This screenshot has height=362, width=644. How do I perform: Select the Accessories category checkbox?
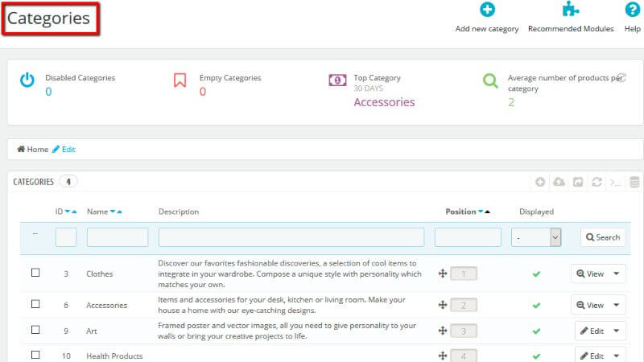pyautogui.click(x=35, y=304)
